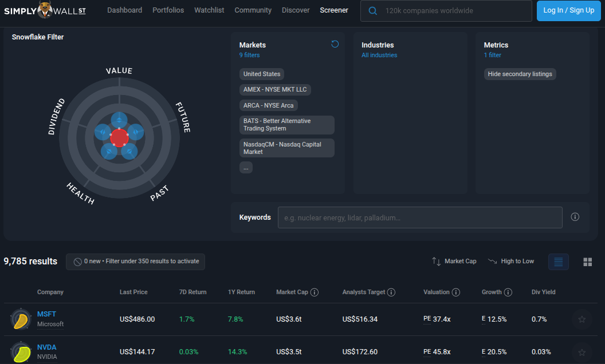Reset Markets filters with refresh icon
Image resolution: width=605 pixels, height=364 pixels.
pos(335,44)
